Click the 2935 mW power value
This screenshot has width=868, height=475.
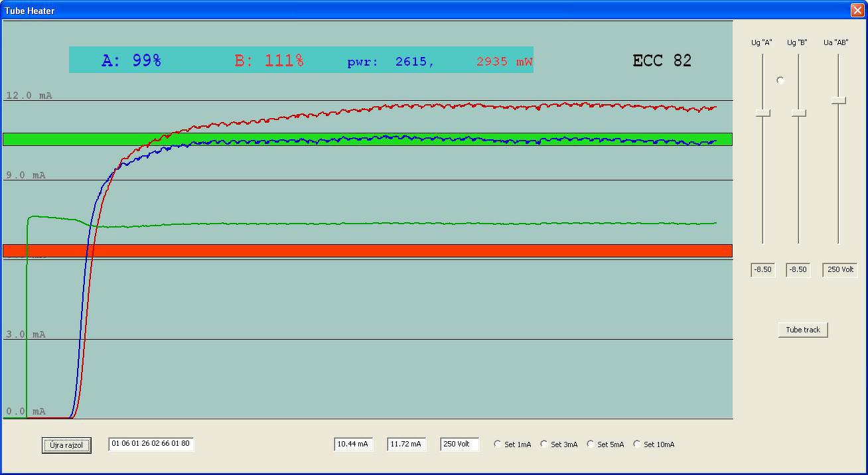(504, 62)
